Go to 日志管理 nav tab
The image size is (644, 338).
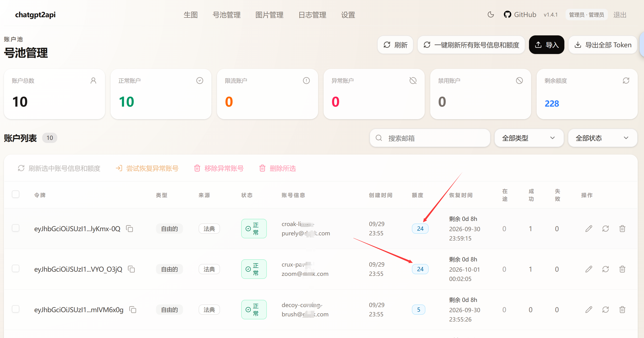[312, 15]
